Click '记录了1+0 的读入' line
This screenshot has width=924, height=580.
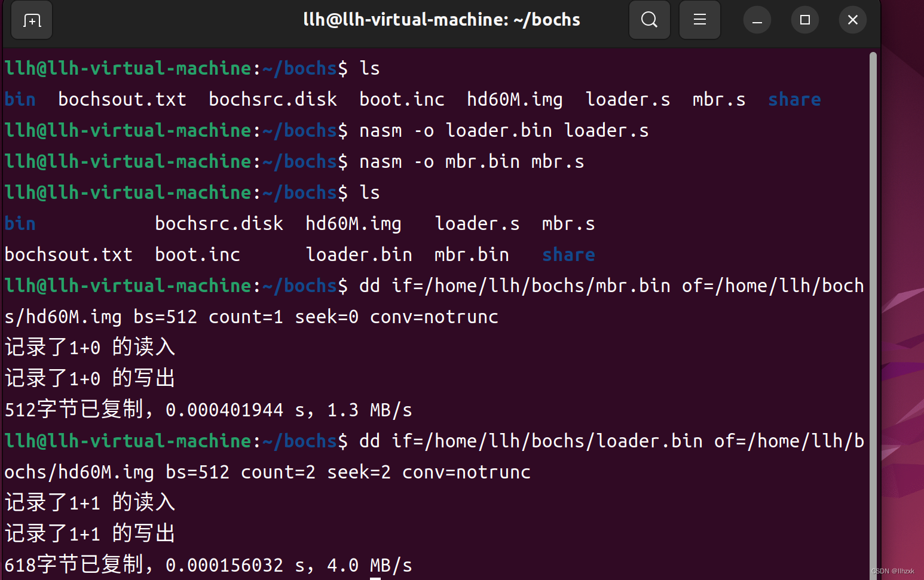coord(90,348)
